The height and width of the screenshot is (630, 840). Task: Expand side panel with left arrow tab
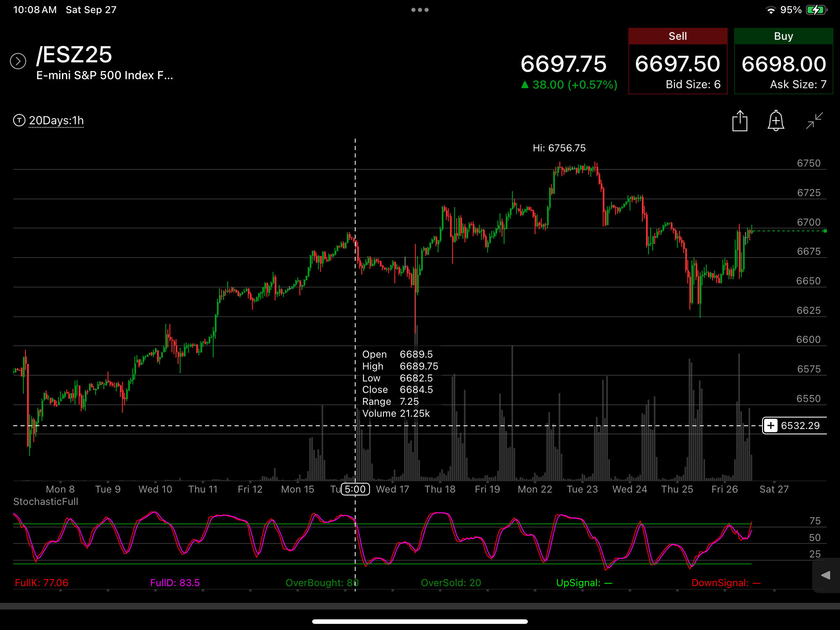826,575
